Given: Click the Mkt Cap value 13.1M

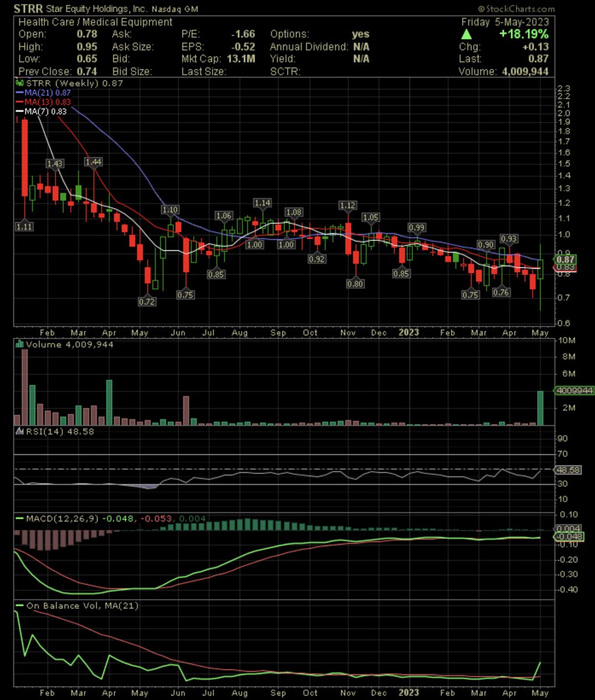Looking at the screenshot, I should pyautogui.click(x=242, y=59).
